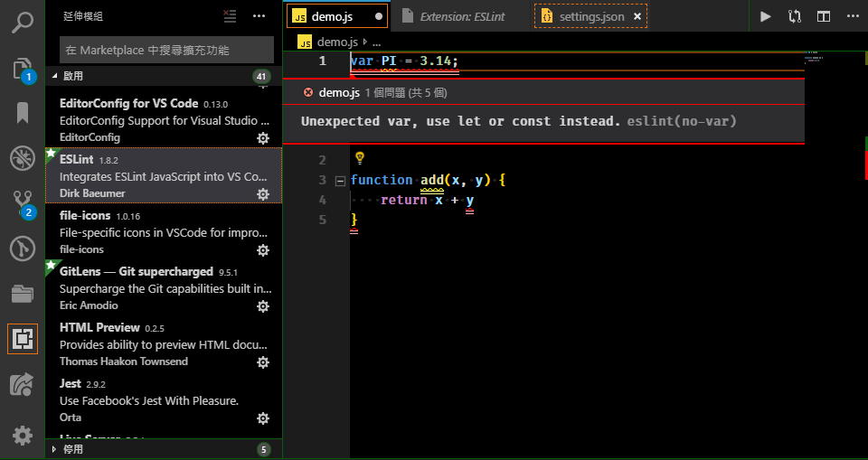The height and width of the screenshot is (460, 868).
Task: Click demo.js filename in problem peek header
Action: pos(339,93)
